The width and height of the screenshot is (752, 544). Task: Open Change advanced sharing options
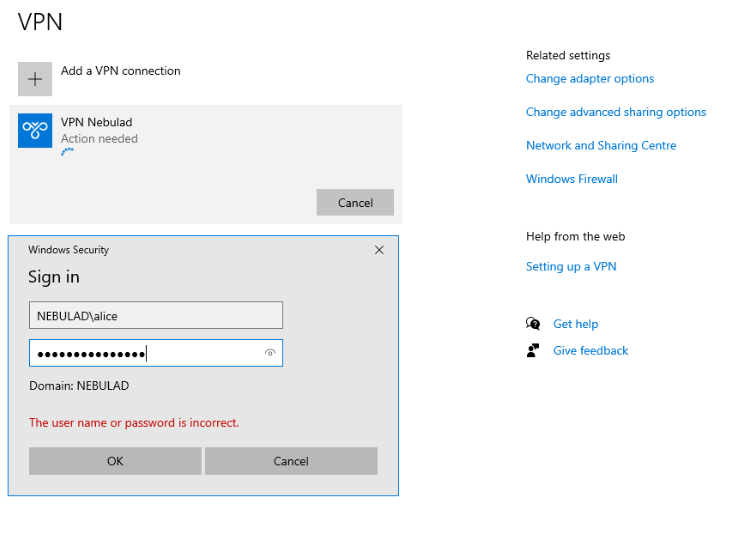616,112
